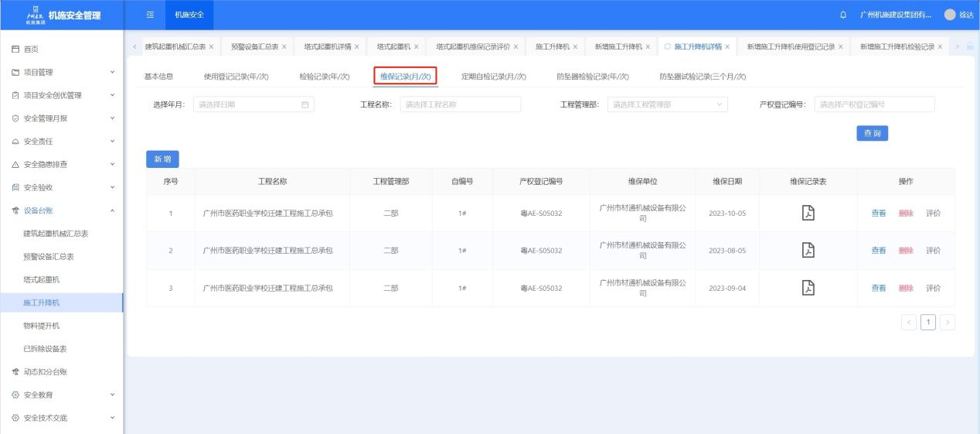This screenshot has height=434, width=980.
Task: Click the 查询 search button
Action: pyautogui.click(x=871, y=133)
